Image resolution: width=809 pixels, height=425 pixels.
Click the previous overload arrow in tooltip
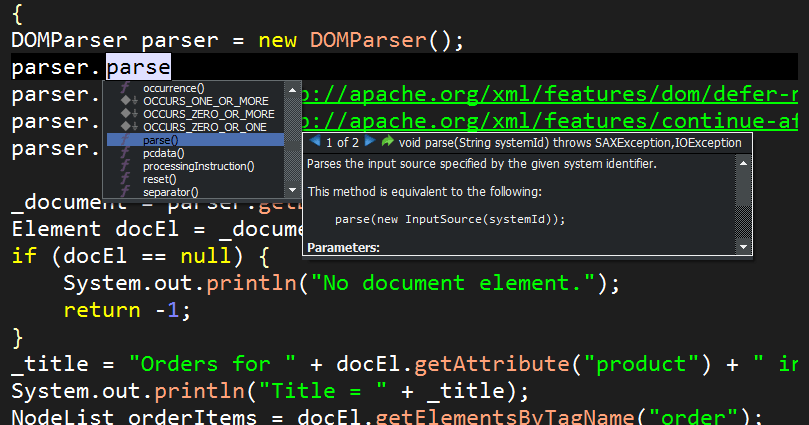(314, 143)
